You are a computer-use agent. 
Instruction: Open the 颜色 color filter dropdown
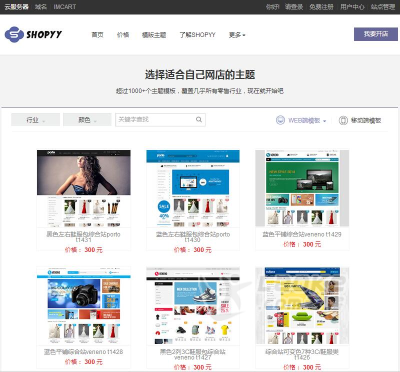[x=87, y=120]
